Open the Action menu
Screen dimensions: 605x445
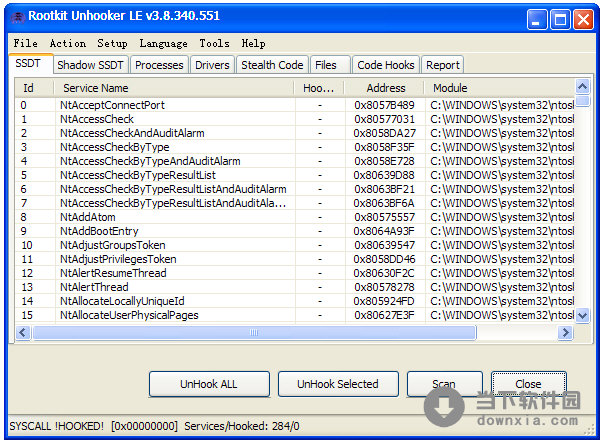tap(68, 43)
